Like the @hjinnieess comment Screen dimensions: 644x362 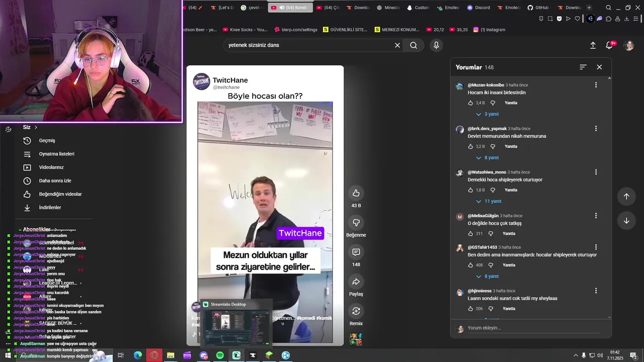click(470, 309)
